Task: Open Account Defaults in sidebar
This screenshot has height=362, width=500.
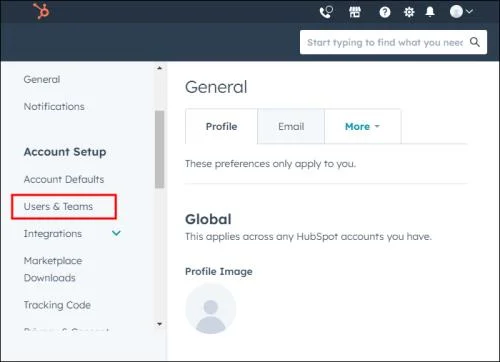Action: point(64,179)
